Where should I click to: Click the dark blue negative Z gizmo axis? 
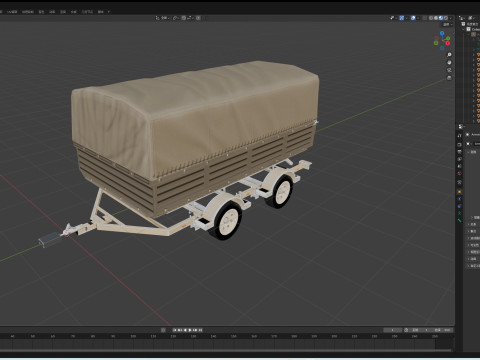pos(442,48)
